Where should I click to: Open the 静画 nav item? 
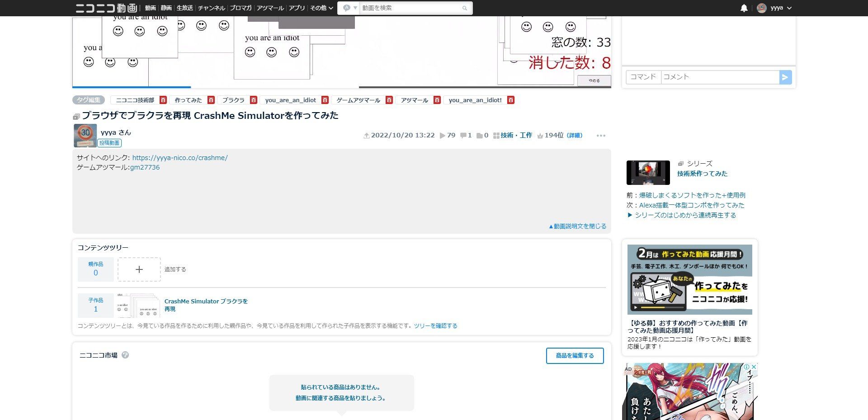pyautogui.click(x=166, y=8)
